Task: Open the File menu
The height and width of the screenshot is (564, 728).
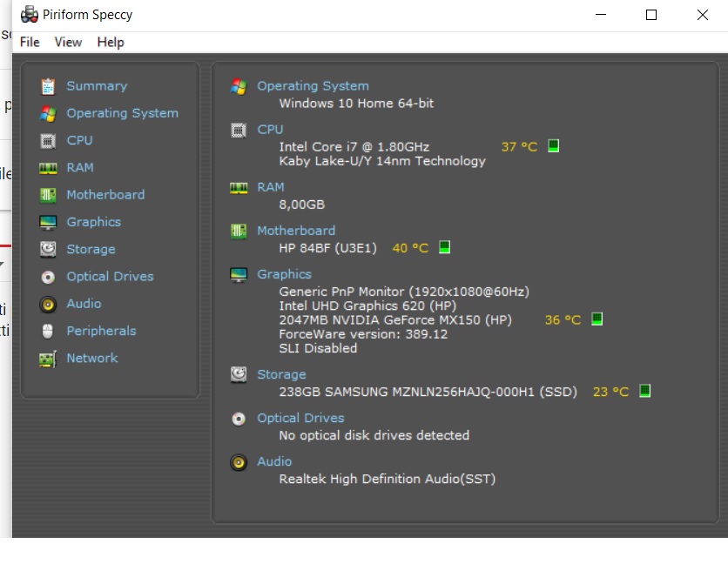Action: coord(30,43)
